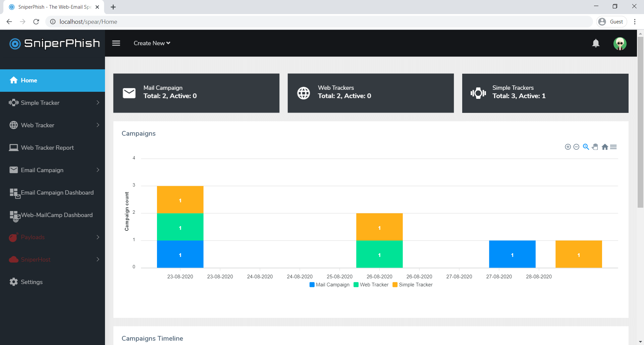This screenshot has width=644, height=345.
Task: Toggle Simple Tracker series in chart legend
Action: coord(413,285)
